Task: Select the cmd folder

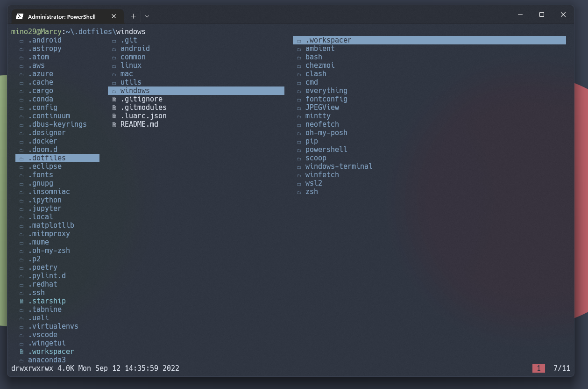Action: [312, 82]
